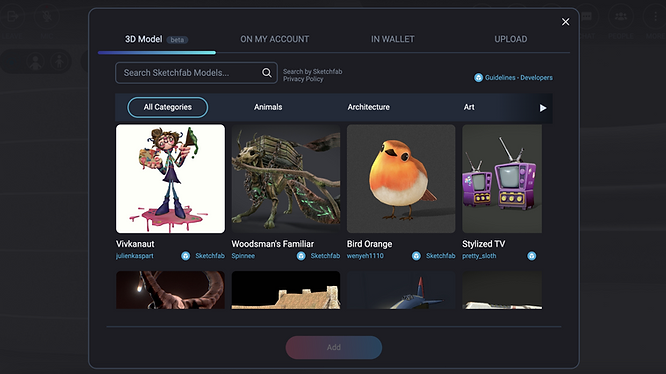
Task: Open author pretty_sloth profile link
Action: 479,256
